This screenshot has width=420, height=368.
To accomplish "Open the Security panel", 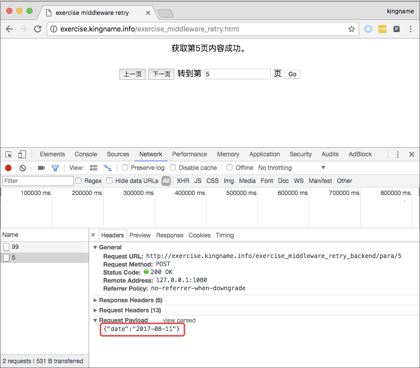I will 300,154.
